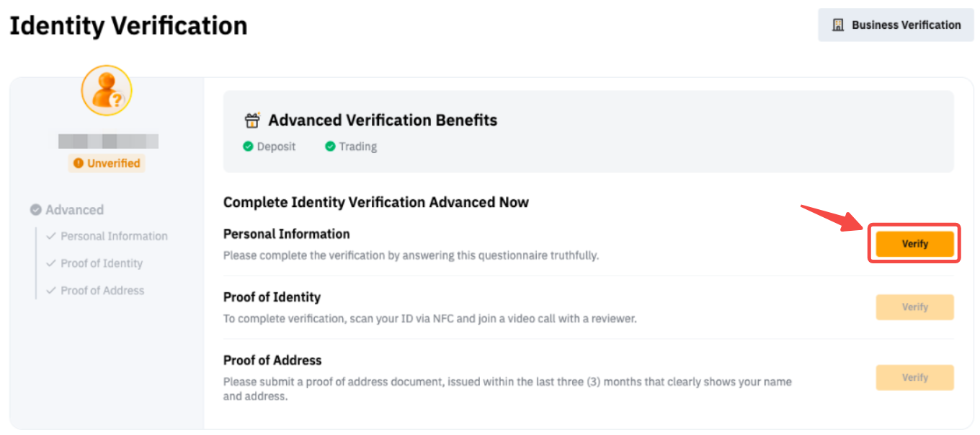Click the Unverified status badge
The image size is (980, 435).
[x=107, y=164]
